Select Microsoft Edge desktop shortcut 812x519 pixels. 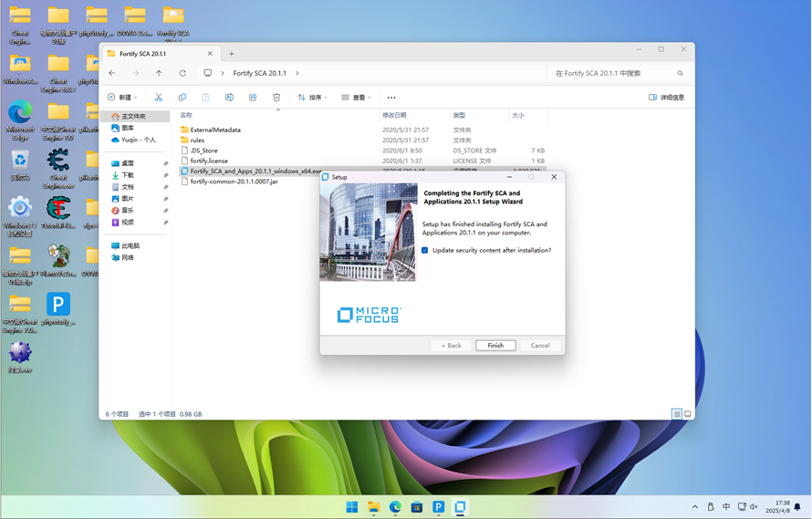coord(20,120)
